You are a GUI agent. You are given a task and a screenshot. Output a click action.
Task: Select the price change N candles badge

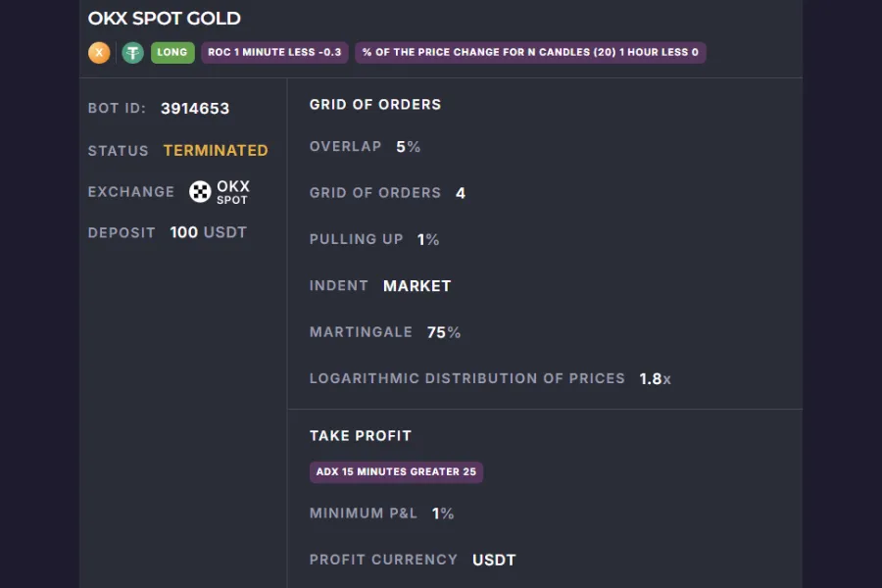530,52
